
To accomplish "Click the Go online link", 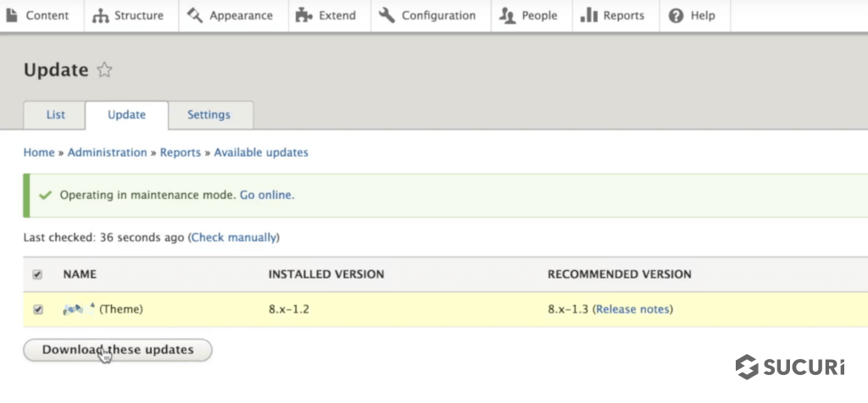I will click(266, 195).
